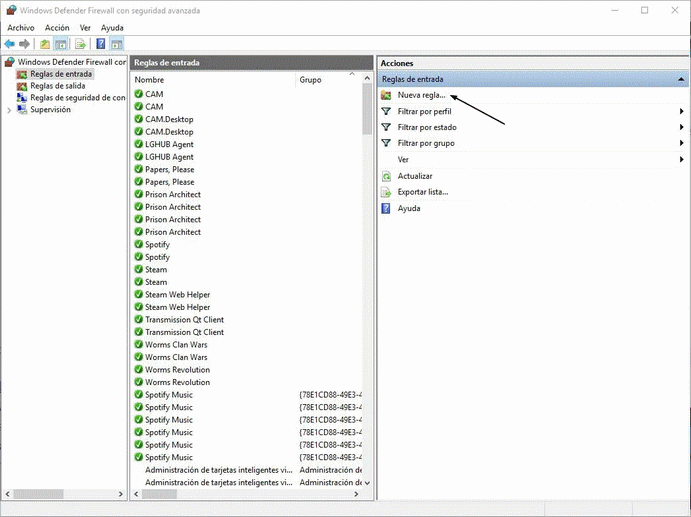Select the first CAM.Desktop rule

(169, 119)
